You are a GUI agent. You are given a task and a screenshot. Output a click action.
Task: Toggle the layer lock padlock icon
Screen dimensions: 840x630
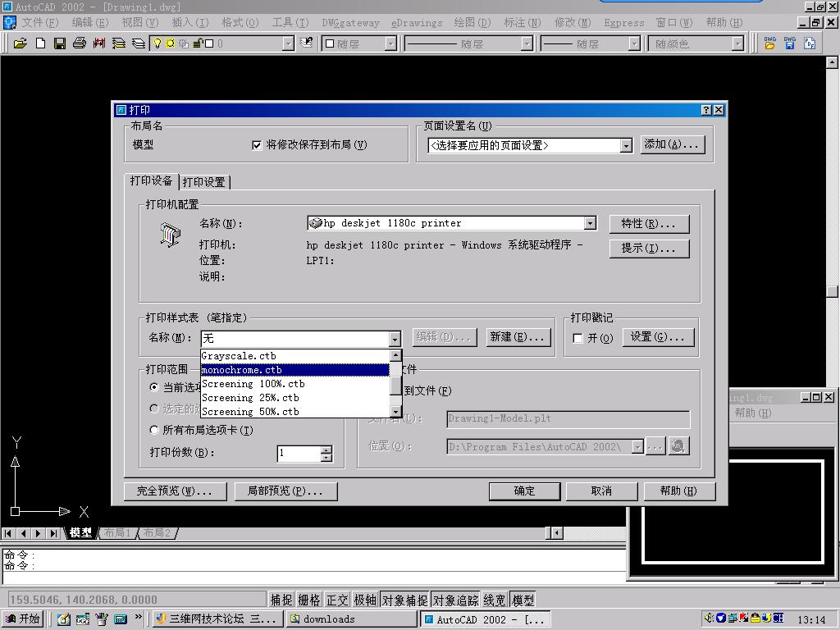click(197, 43)
